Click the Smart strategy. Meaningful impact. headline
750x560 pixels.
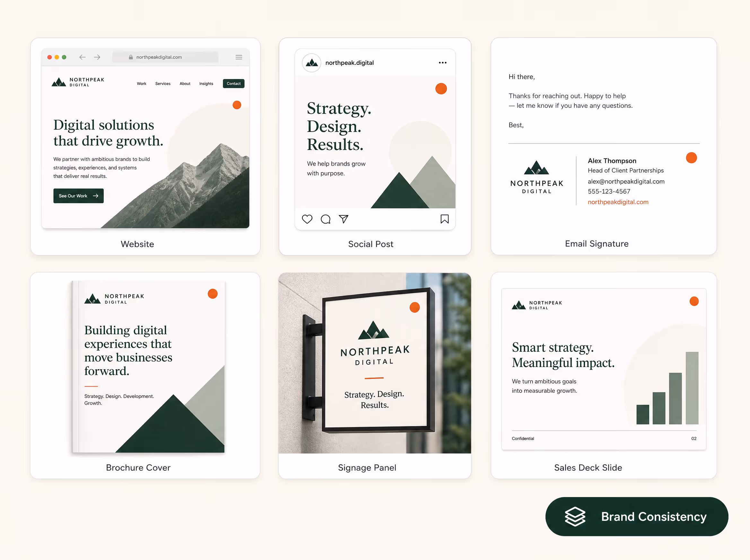click(563, 355)
